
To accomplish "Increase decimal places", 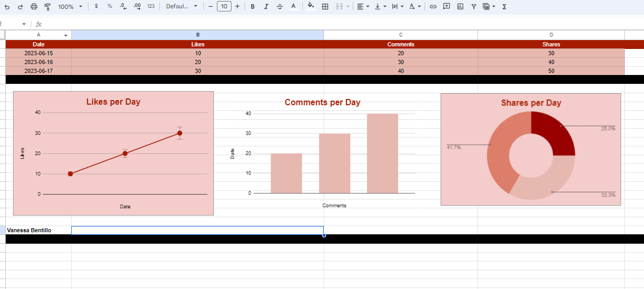I will tap(137, 6).
